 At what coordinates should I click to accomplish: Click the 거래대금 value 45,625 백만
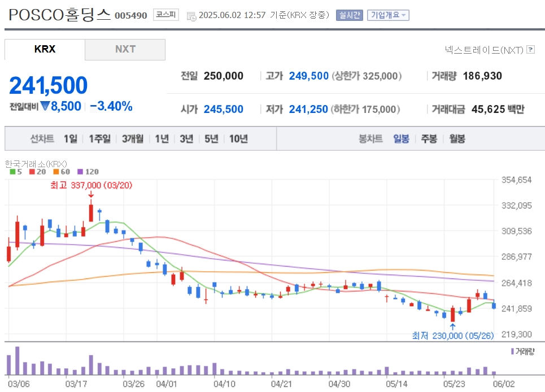click(498, 109)
